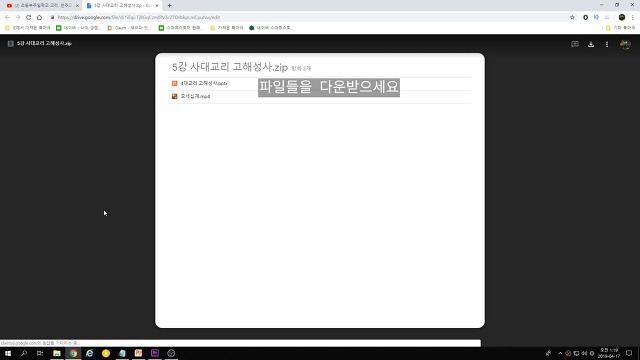Launch Internet Explorer from taskbar
640x360 pixels.
pyautogui.click(x=89, y=353)
